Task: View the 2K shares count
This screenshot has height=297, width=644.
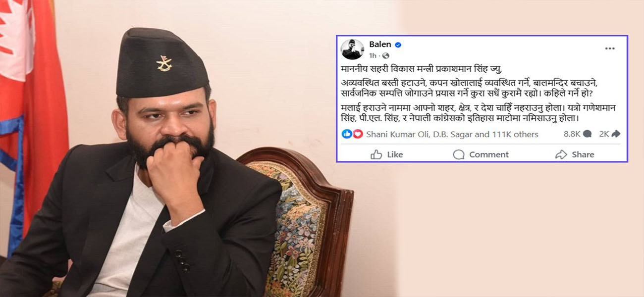Action: [x=604, y=134]
